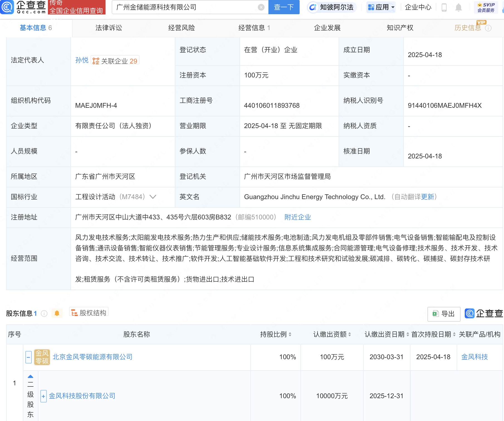Switch to the 企业发展 tab

click(327, 28)
